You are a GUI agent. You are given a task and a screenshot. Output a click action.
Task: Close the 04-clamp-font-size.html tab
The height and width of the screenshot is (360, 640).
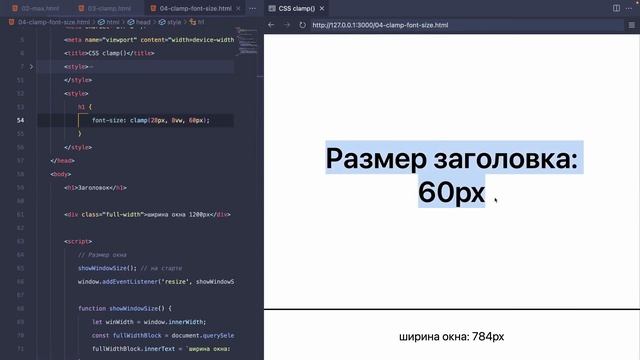pos(238,8)
